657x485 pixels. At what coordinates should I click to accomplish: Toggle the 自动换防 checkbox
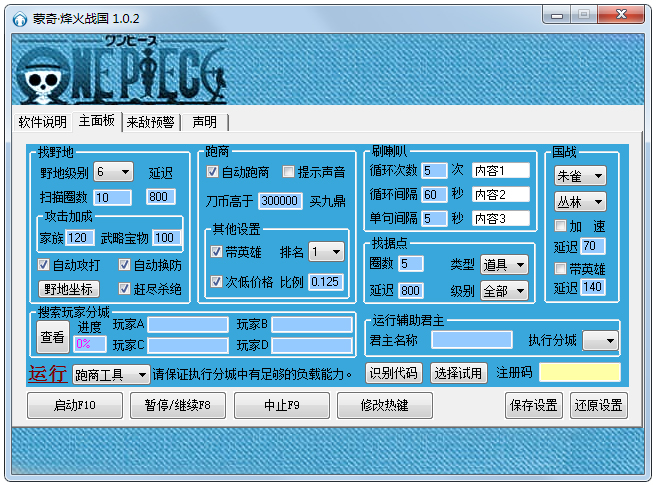coord(124,264)
